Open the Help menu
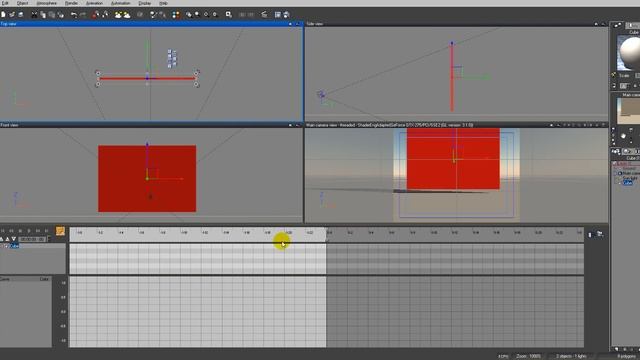 (x=163, y=3)
